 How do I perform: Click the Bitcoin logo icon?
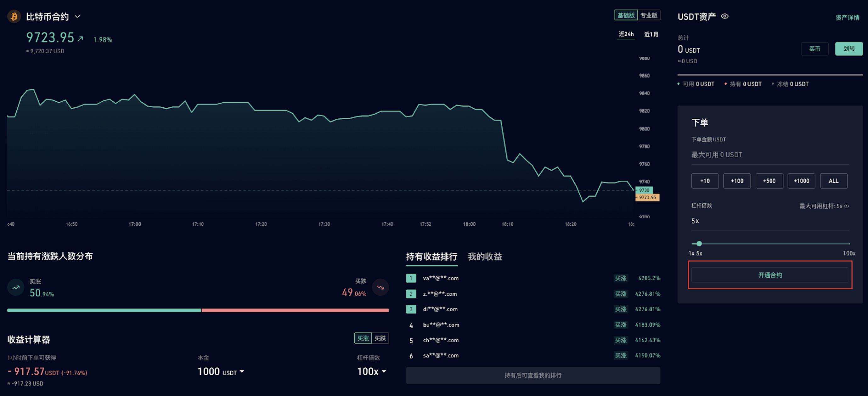coord(14,16)
